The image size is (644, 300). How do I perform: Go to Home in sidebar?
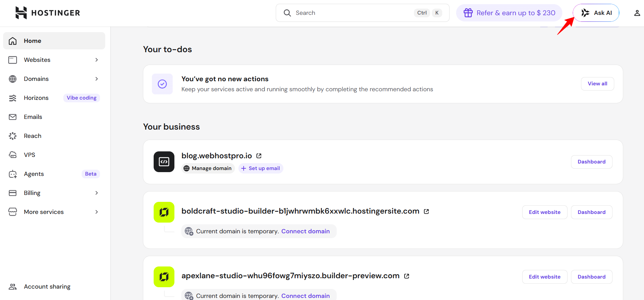click(x=54, y=41)
